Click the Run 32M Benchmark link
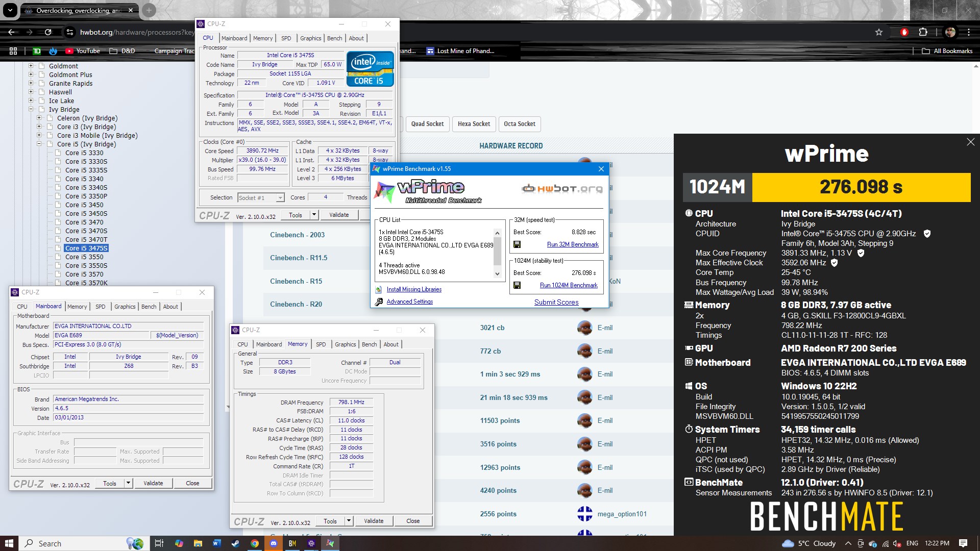 click(x=573, y=244)
